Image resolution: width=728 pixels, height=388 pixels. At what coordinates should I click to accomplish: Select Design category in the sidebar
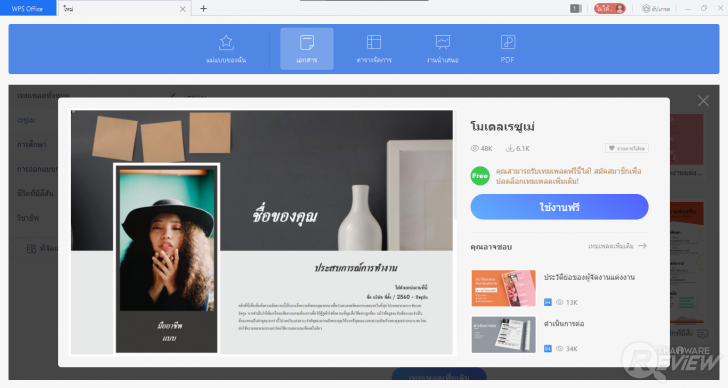pos(37,169)
